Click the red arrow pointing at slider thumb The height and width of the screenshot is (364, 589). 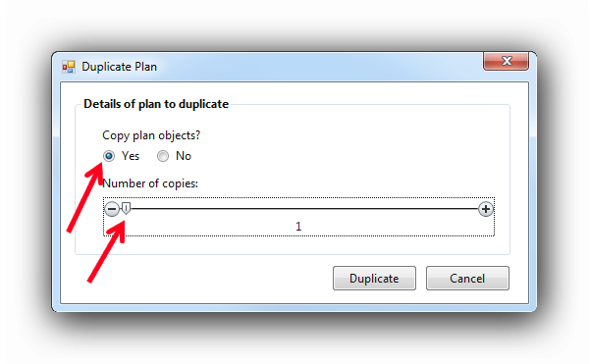click(107, 250)
